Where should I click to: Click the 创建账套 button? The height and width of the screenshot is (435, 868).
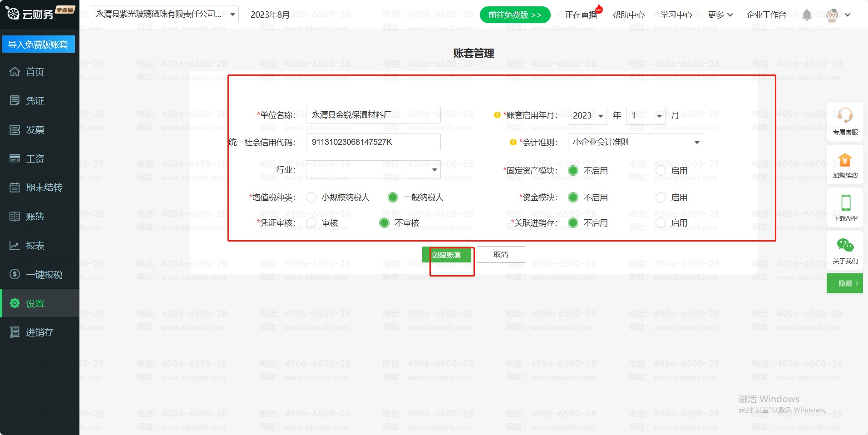pos(446,255)
